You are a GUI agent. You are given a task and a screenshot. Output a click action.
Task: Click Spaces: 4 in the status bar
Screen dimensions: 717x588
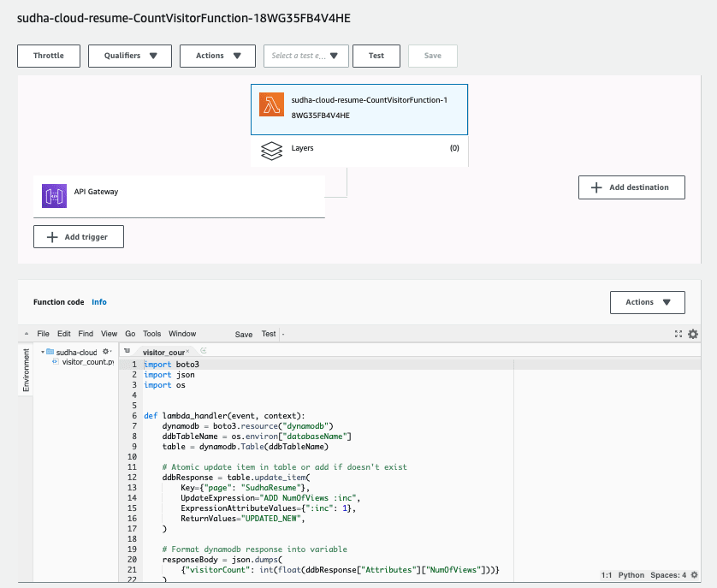click(668, 574)
